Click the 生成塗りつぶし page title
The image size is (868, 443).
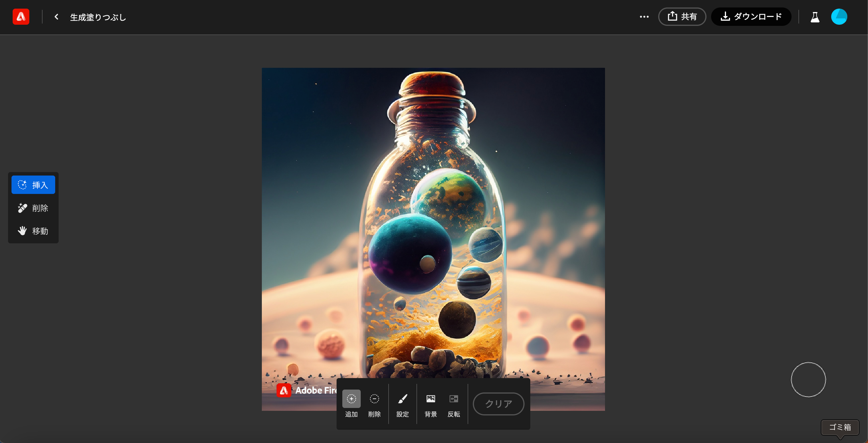98,17
